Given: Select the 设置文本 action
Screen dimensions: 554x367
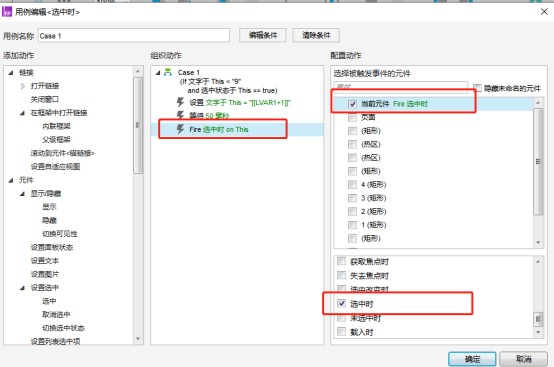Looking at the screenshot, I should coord(45,261).
